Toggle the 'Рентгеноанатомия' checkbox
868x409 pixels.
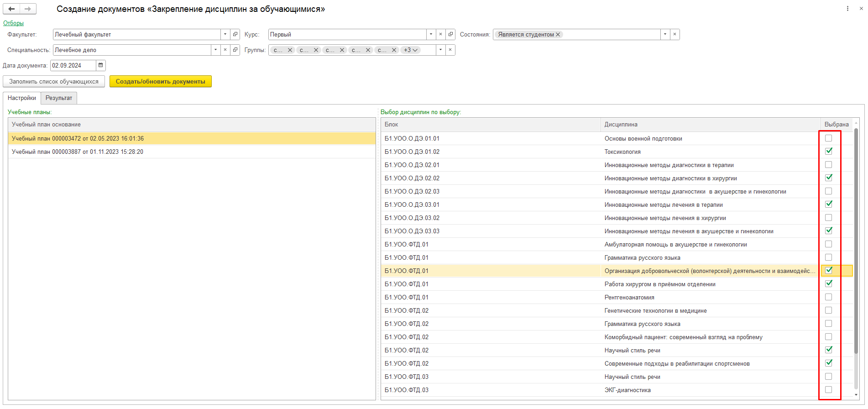(828, 297)
